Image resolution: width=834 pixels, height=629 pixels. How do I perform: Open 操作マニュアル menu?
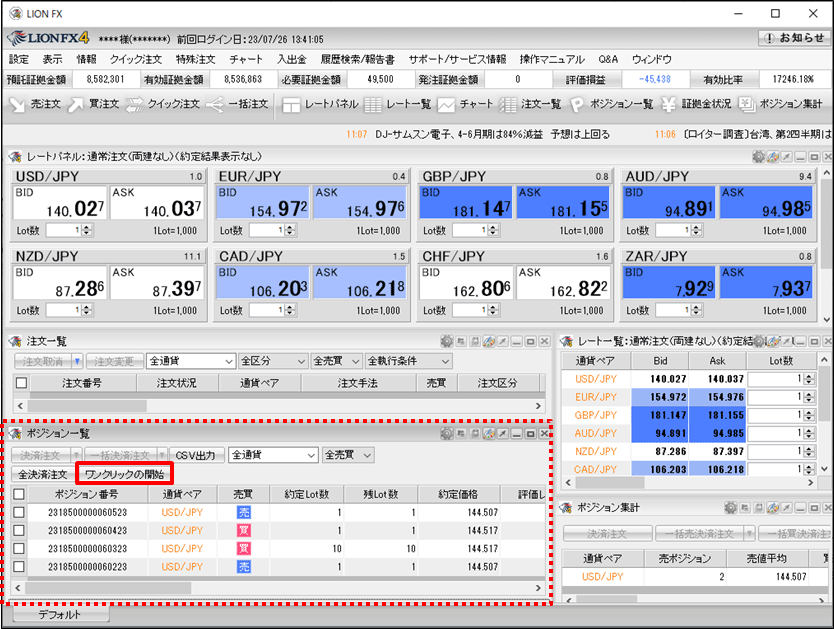552,60
